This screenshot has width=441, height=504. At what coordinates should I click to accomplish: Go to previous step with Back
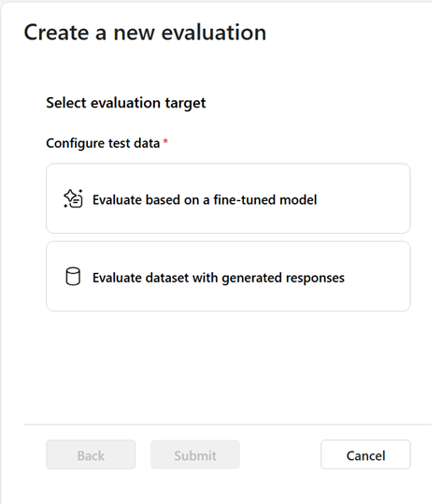pos(91,454)
